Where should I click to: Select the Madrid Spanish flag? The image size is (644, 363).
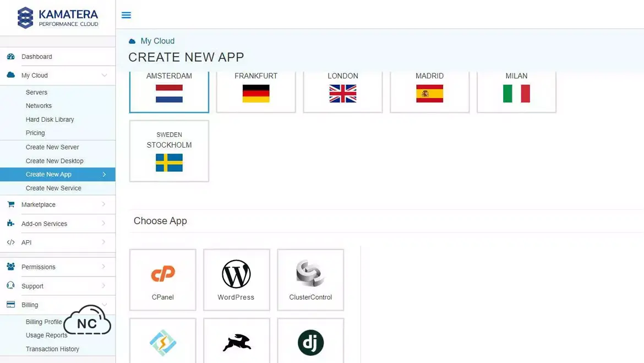tap(429, 94)
